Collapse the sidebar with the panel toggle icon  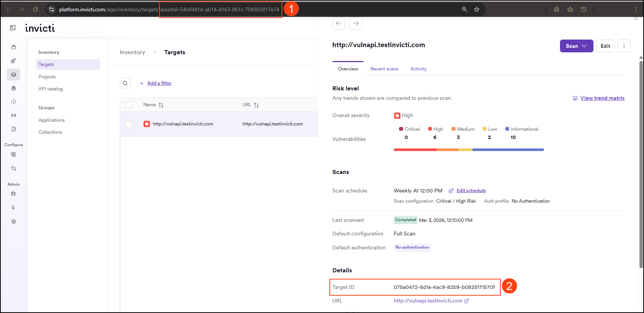coord(13,28)
